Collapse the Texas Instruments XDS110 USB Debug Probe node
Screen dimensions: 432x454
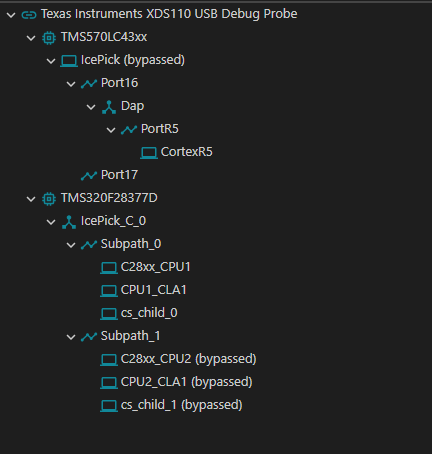(x=11, y=15)
